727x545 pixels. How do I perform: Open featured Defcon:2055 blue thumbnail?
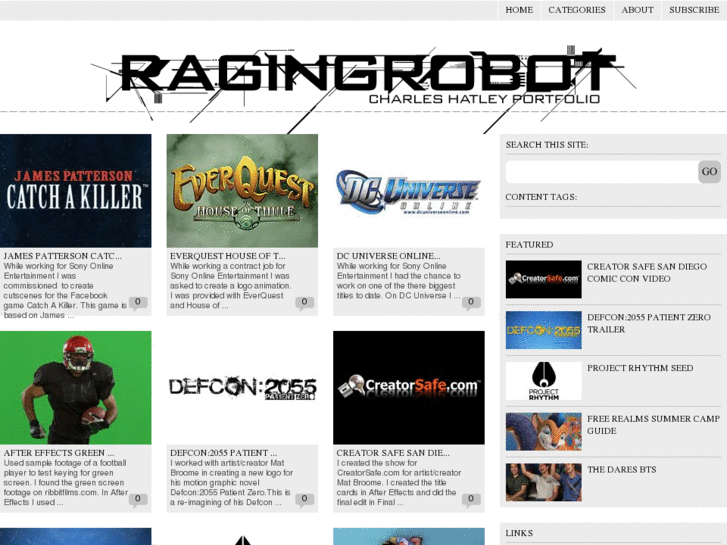coord(543,330)
